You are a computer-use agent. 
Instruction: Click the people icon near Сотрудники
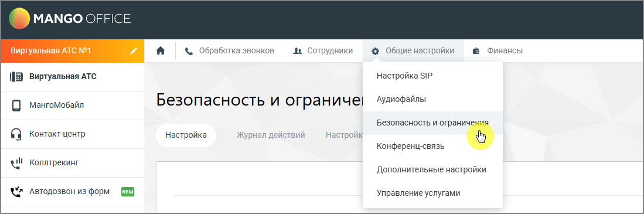tap(297, 51)
